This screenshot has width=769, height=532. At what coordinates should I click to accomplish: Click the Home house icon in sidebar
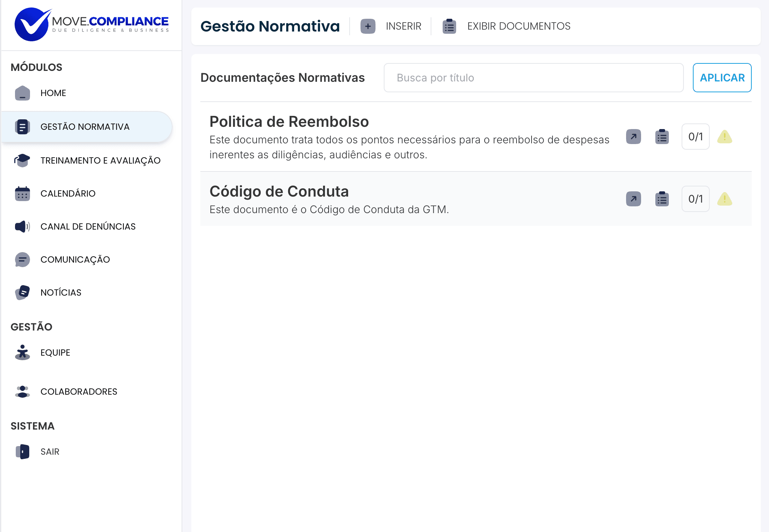(23, 93)
